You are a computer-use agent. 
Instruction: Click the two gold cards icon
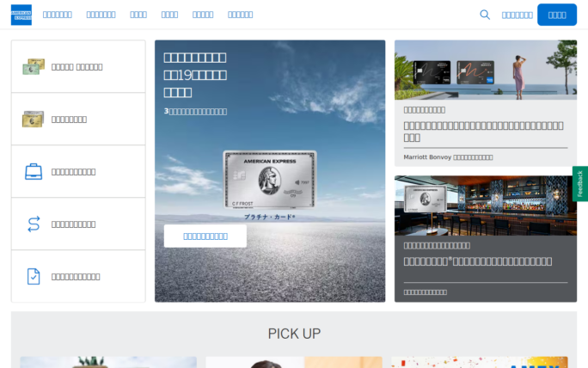(34, 119)
